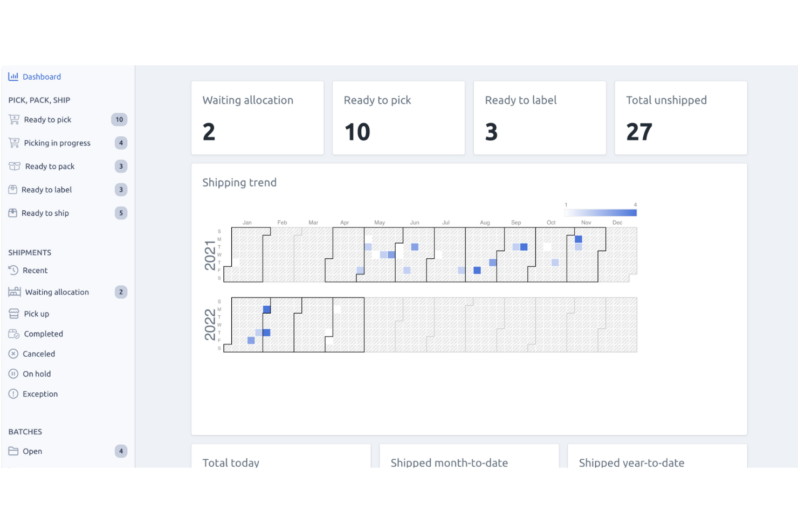Click the badge showing 10 beside Ready to pick

pyautogui.click(x=119, y=119)
